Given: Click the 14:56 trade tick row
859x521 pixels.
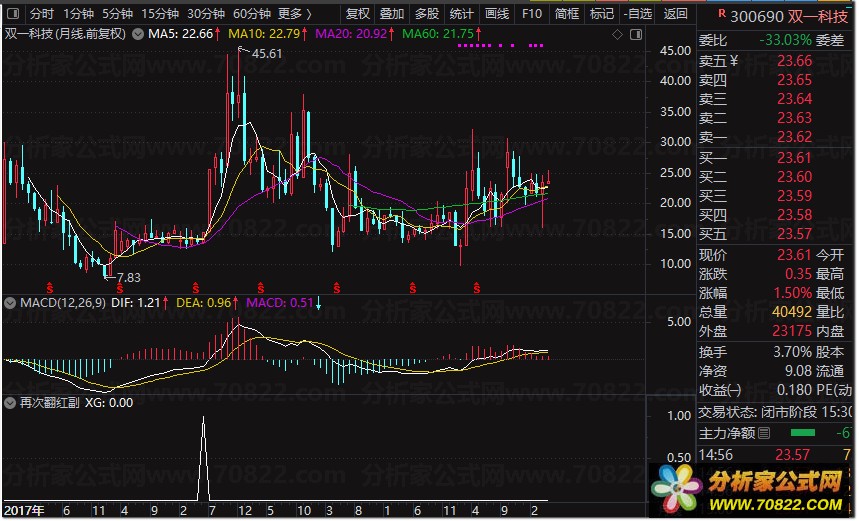Looking at the screenshot, I should click(776, 455).
